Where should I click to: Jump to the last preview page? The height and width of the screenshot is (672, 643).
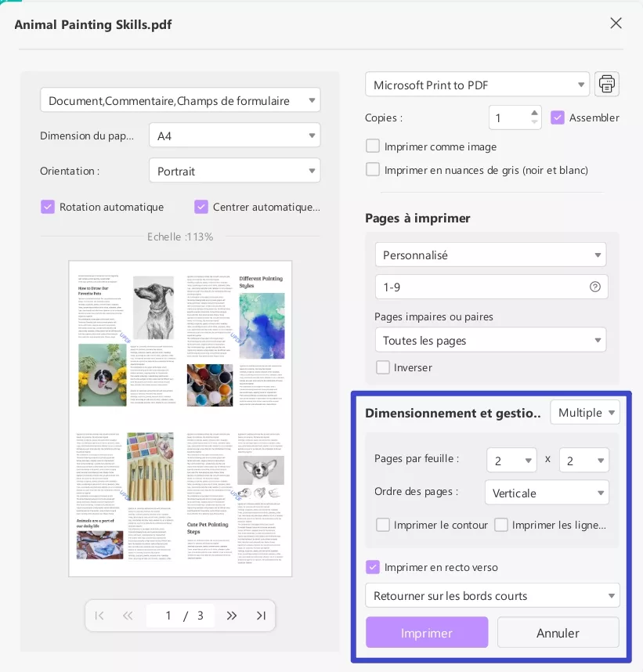tap(262, 616)
